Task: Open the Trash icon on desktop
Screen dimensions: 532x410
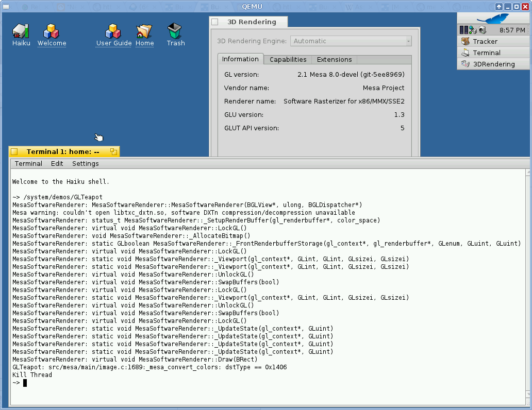Action: pos(175,31)
